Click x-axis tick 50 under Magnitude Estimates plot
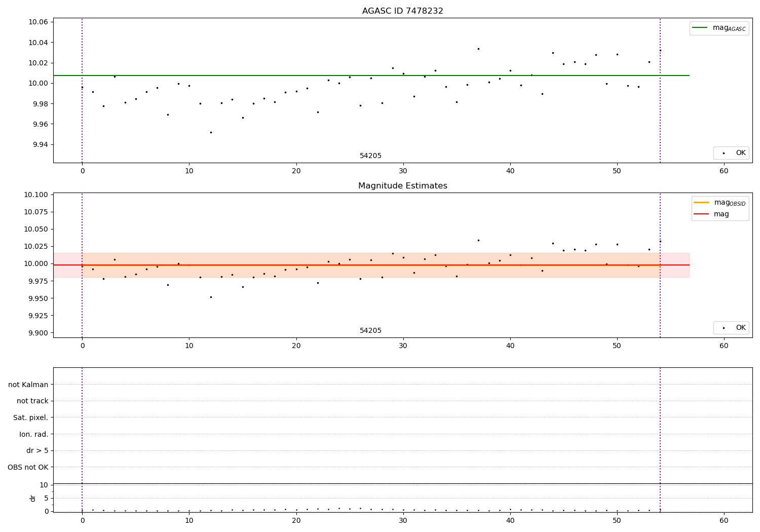The image size is (760, 532). click(617, 346)
